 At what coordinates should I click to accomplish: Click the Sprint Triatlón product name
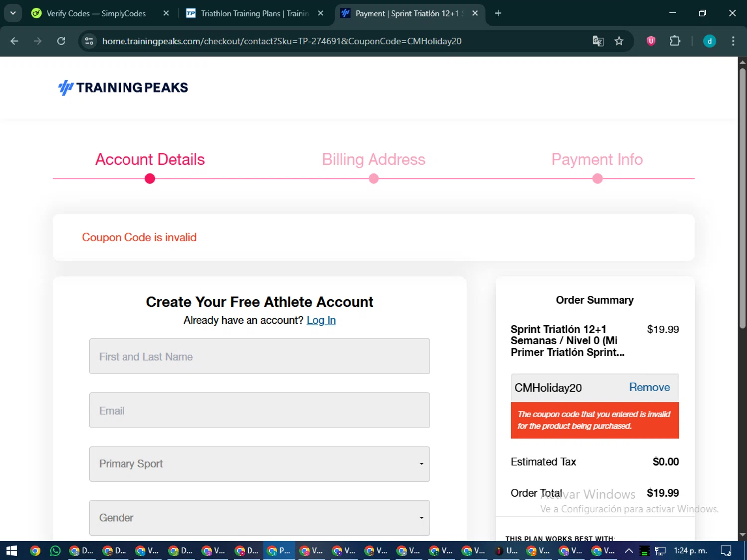pyautogui.click(x=568, y=340)
